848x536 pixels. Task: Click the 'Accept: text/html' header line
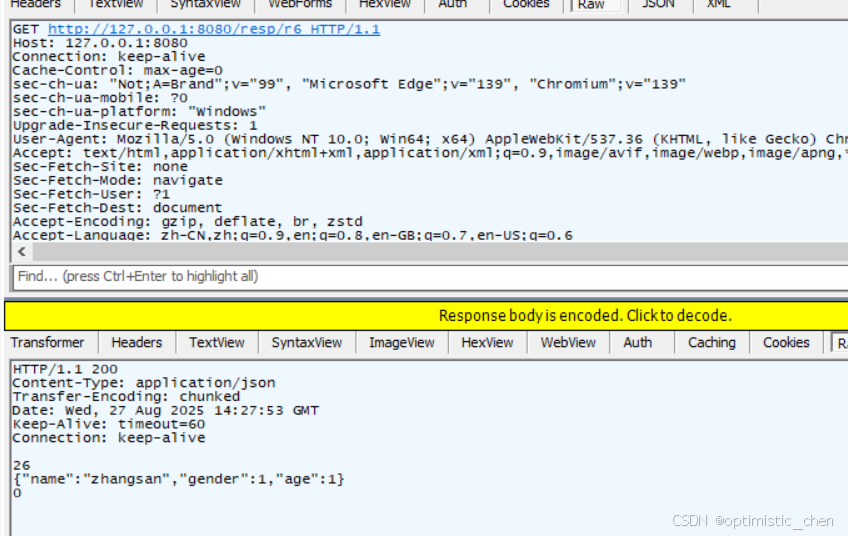tap(430, 153)
